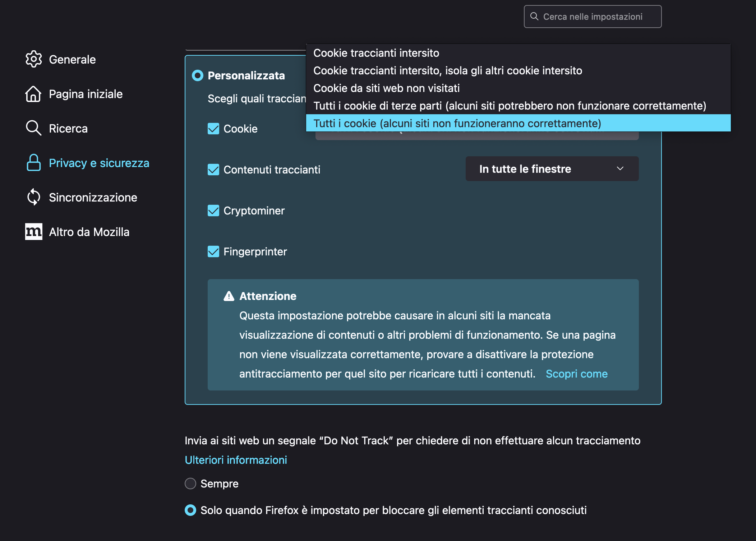The width and height of the screenshot is (756, 541).
Task: Open the In tutte le finestre dropdown
Action: tap(552, 169)
